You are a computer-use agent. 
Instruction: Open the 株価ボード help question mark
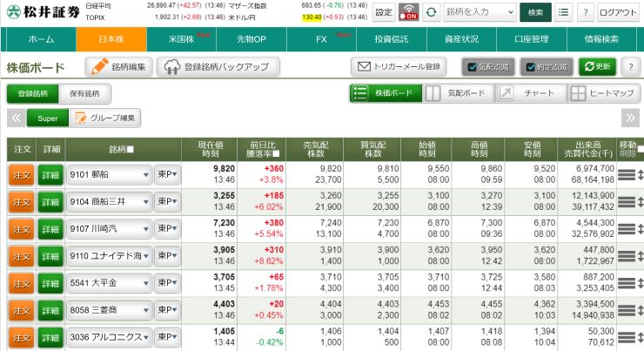(x=630, y=66)
